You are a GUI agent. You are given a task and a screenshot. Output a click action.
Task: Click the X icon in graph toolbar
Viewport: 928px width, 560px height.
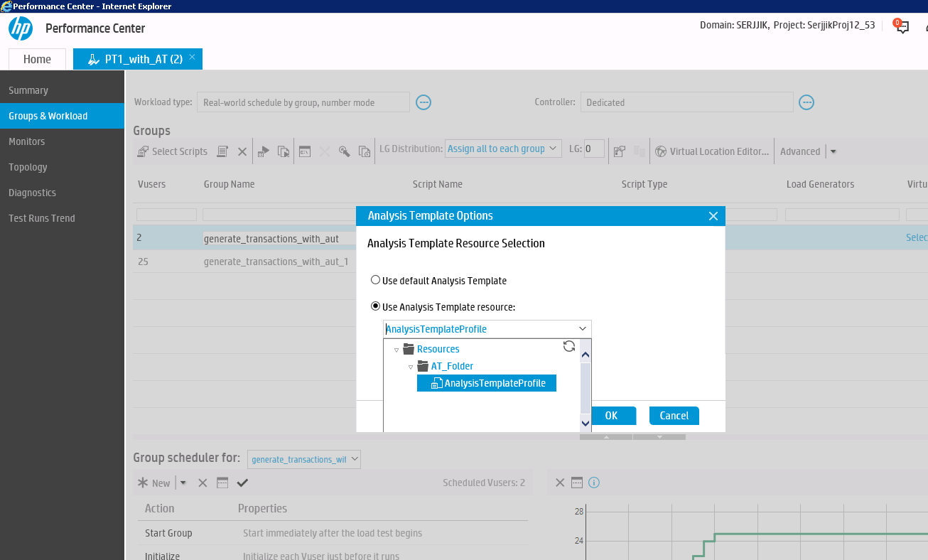(559, 483)
